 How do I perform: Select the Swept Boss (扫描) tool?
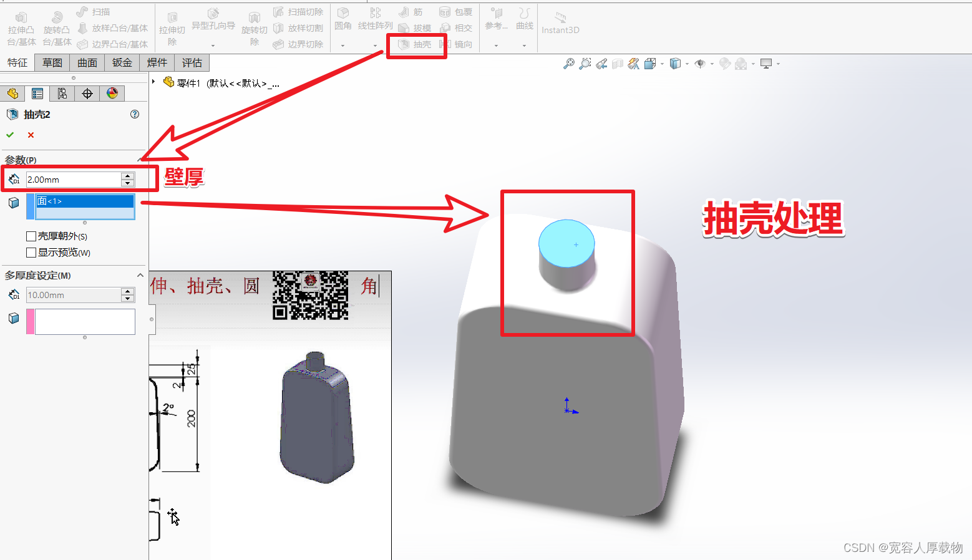[93, 12]
